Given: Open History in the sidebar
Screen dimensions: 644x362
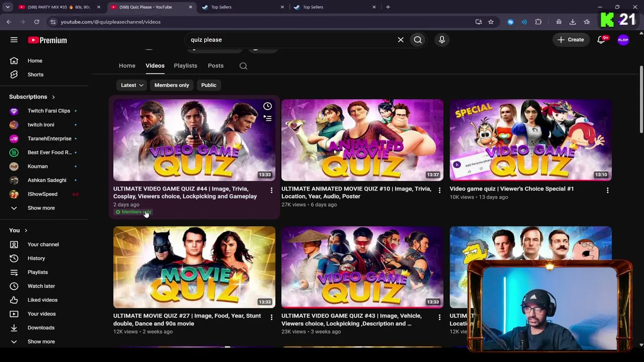Looking at the screenshot, I should tap(44, 258).
